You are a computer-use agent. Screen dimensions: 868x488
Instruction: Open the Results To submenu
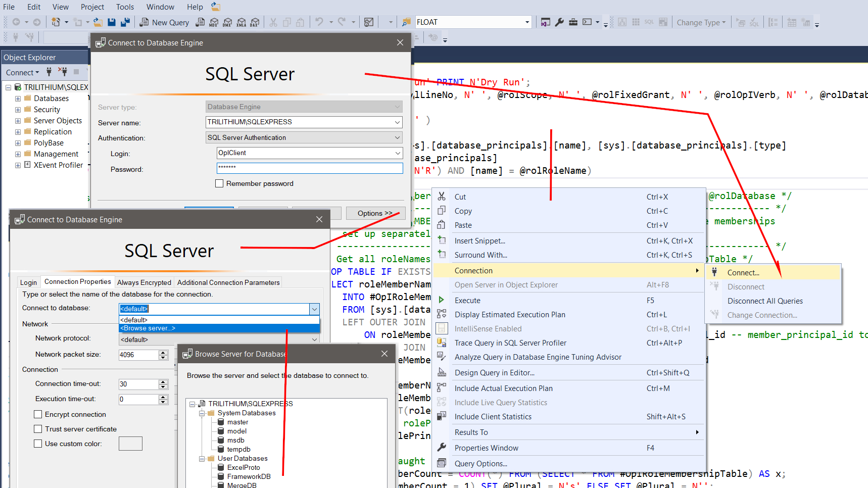[x=569, y=432]
